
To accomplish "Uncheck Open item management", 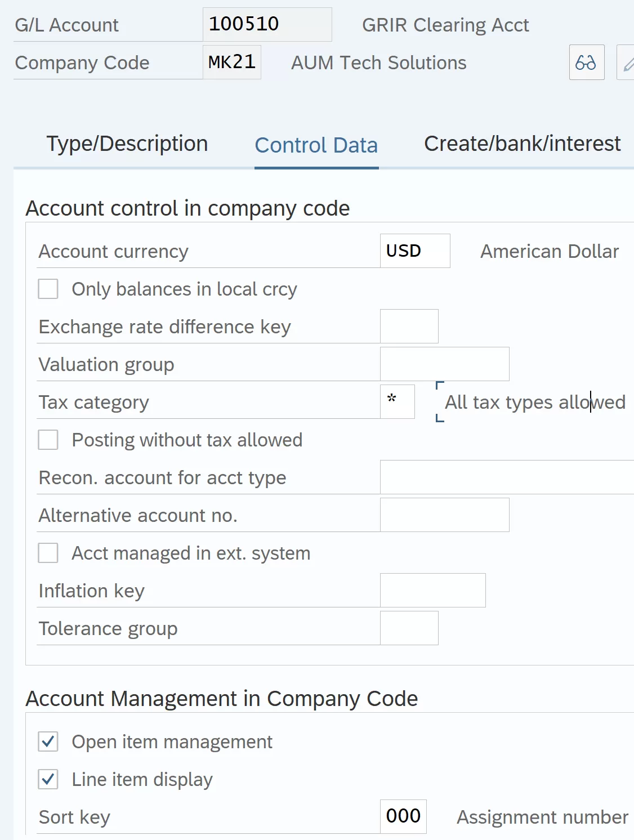I will 48,741.
